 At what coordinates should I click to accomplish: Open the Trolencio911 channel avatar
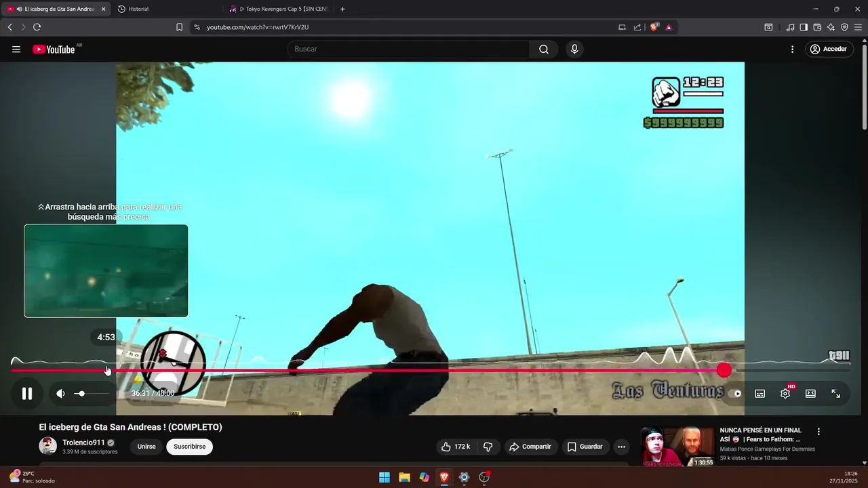tap(48, 446)
